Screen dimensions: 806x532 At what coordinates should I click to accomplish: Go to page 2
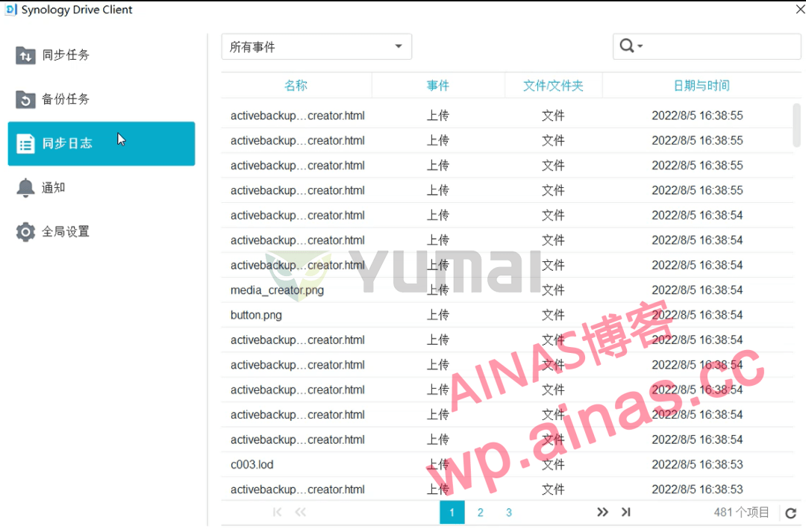click(480, 513)
